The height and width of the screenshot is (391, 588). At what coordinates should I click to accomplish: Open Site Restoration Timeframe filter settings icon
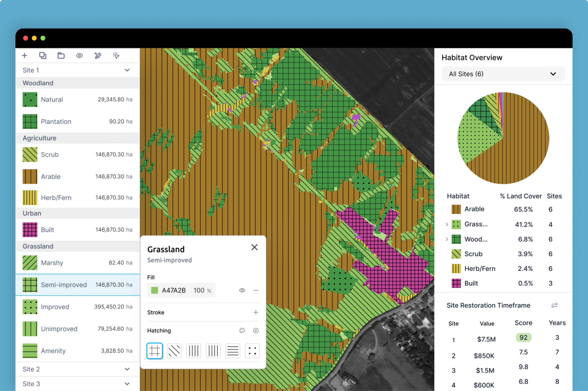(554, 305)
